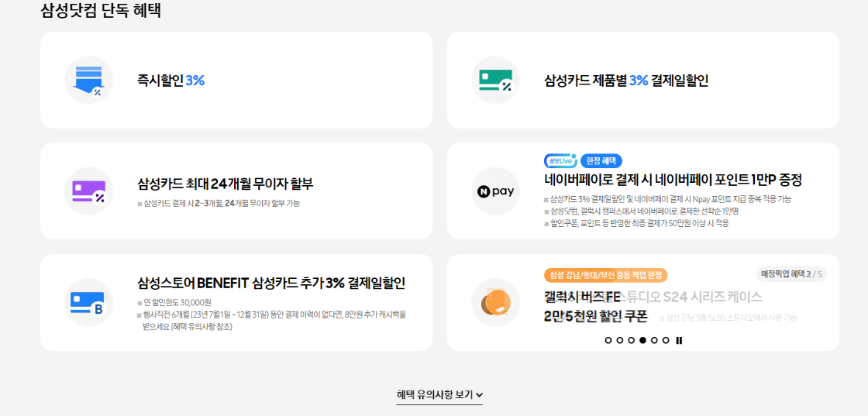Click the 한정 혜택 blue badge
868x416 pixels.
[x=601, y=161]
